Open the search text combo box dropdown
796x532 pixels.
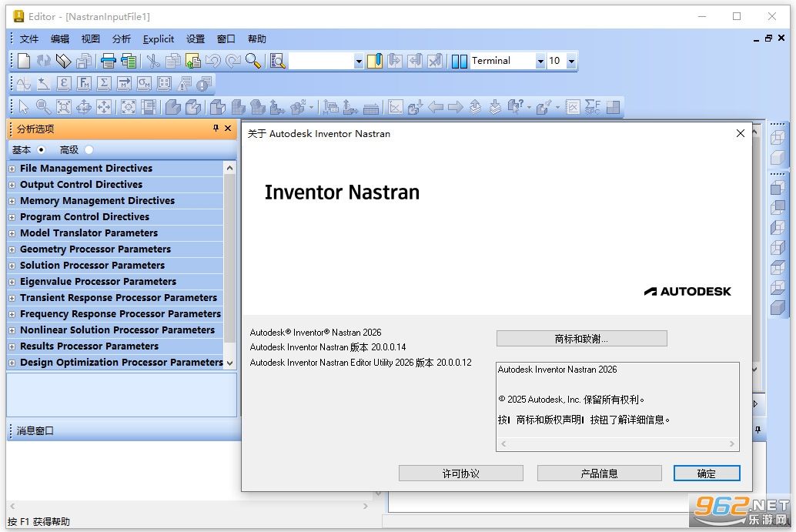click(x=359, y=62)
